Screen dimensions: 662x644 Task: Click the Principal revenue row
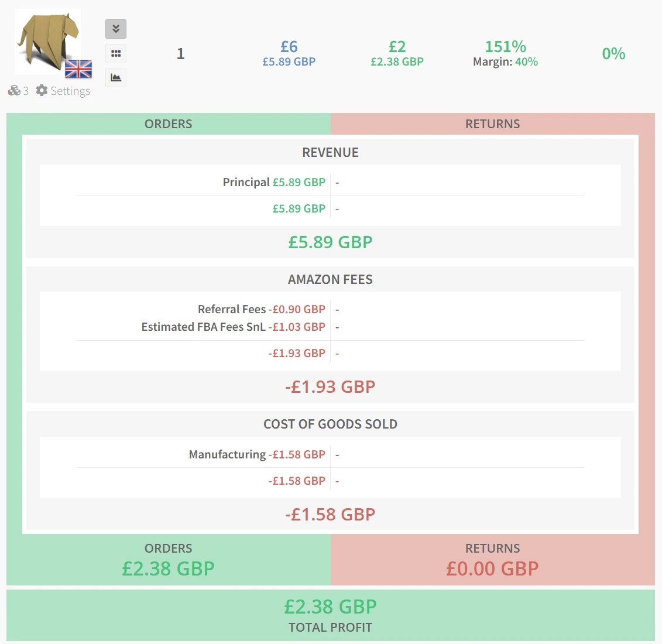[x=274, y=181]
